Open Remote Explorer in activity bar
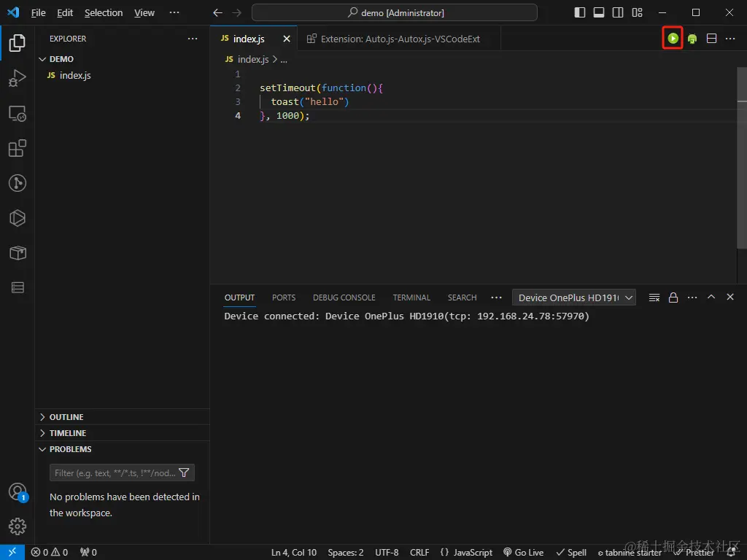The height and width of the screenshot is (560, 747). pos(18,114)
